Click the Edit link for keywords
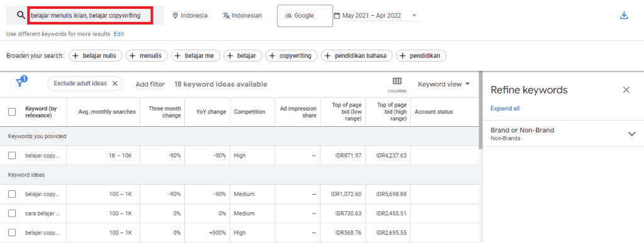This screenshot has height=243, width=644. tap(119, 34)
